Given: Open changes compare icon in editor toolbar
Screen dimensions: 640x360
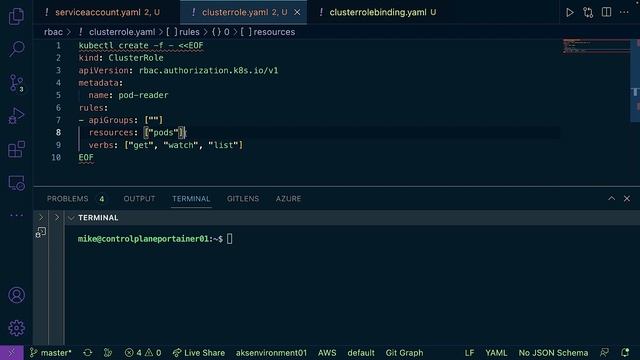Looking at the screenshot, I should (x=588, y=12).
